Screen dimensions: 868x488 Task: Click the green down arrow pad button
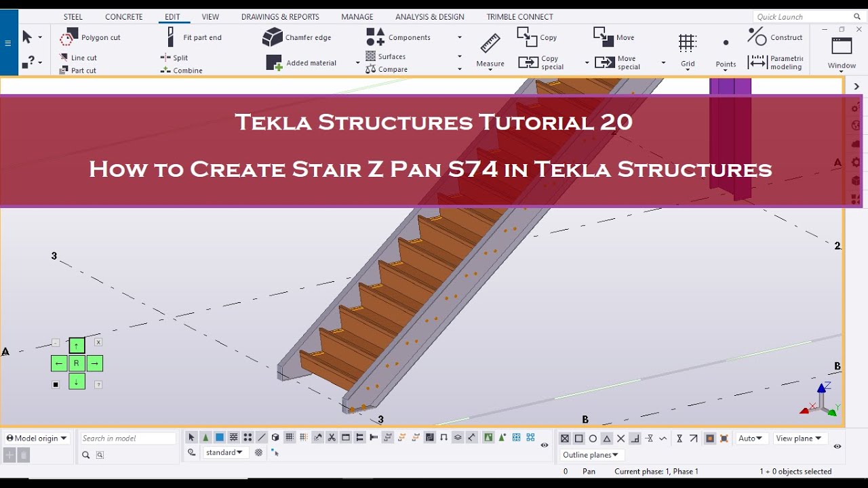[77, 381]
